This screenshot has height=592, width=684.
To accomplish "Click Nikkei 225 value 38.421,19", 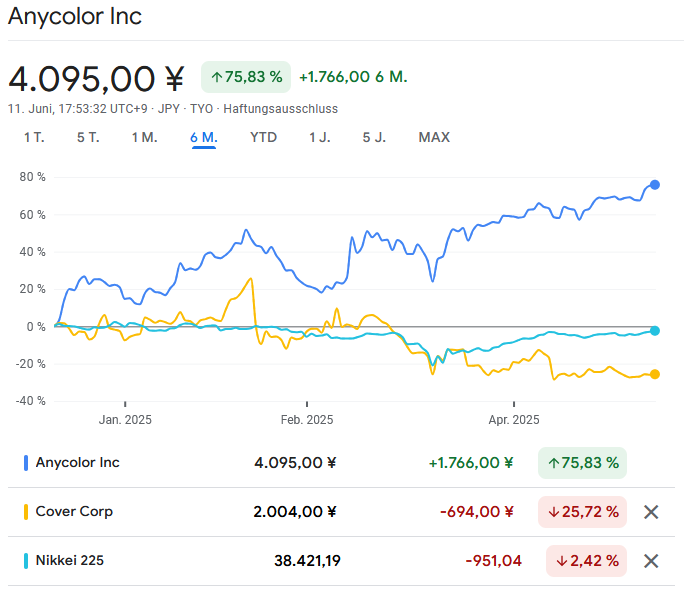I will 308,561.
